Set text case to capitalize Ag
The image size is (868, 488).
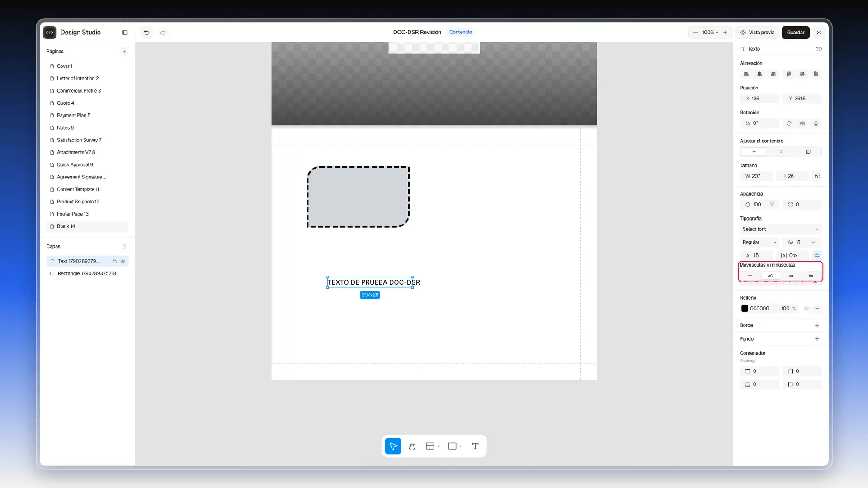click(811, 276)
